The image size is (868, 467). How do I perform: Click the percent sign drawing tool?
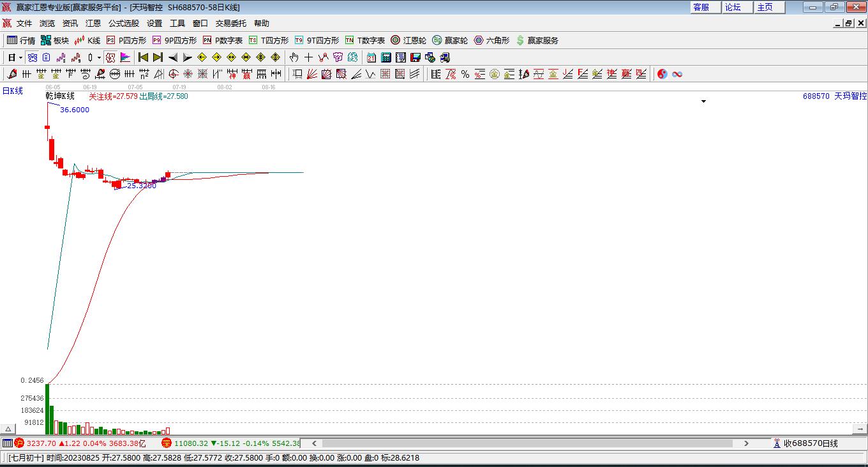click(465, 74)
